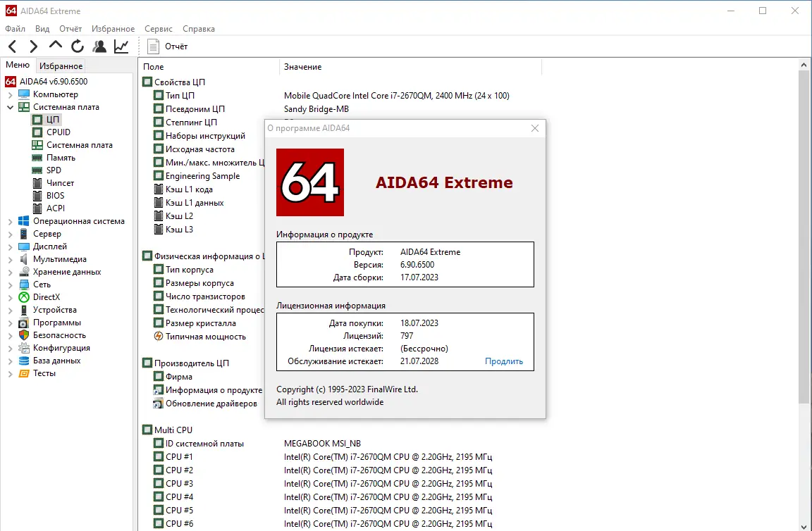This screenshot has width=812, height=531.
Task: Select Память in the tree
Action: pos(61,158)
